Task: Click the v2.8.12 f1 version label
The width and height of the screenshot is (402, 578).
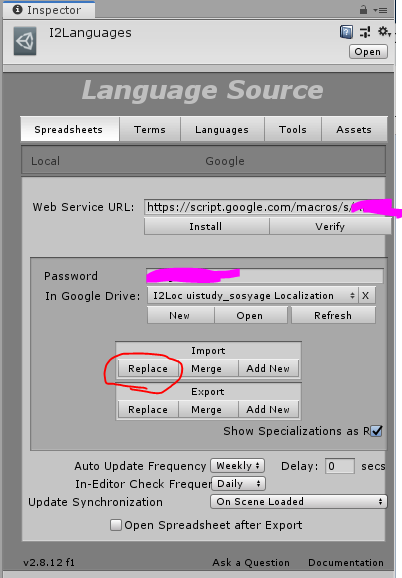Action: (49, 563)
